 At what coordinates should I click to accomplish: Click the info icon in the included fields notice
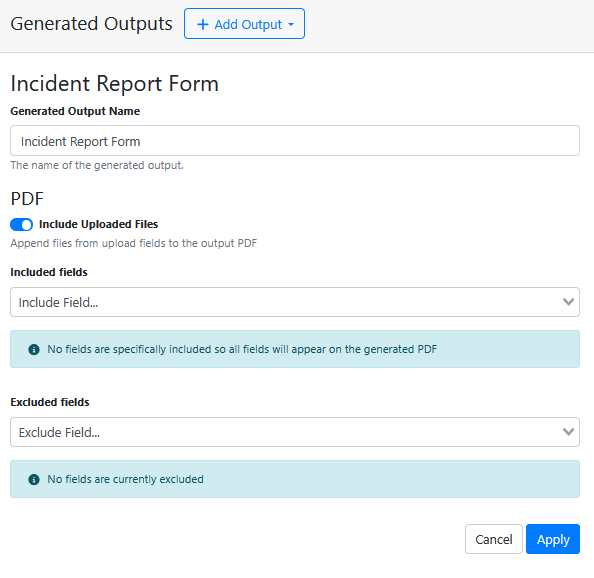click(34, 349)
